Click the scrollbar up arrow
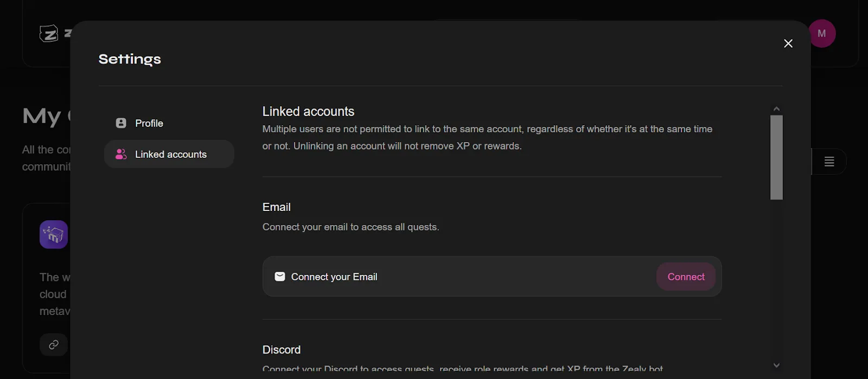 (x=776, y=109)
